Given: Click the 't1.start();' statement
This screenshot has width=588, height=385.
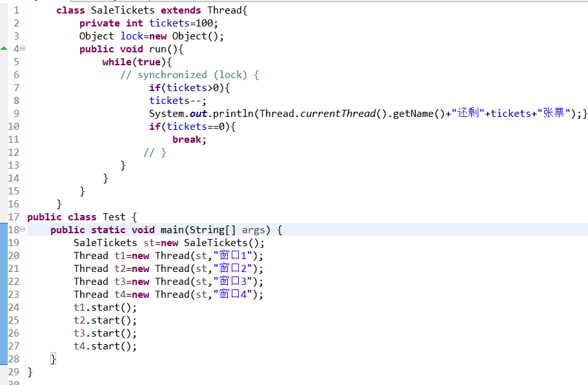Looking at the screenshot, I should tap(105, 307).
